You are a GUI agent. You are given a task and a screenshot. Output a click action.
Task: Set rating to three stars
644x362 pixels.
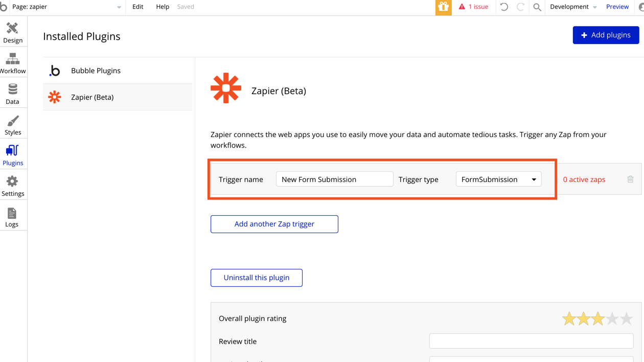[x=597, y=319]
